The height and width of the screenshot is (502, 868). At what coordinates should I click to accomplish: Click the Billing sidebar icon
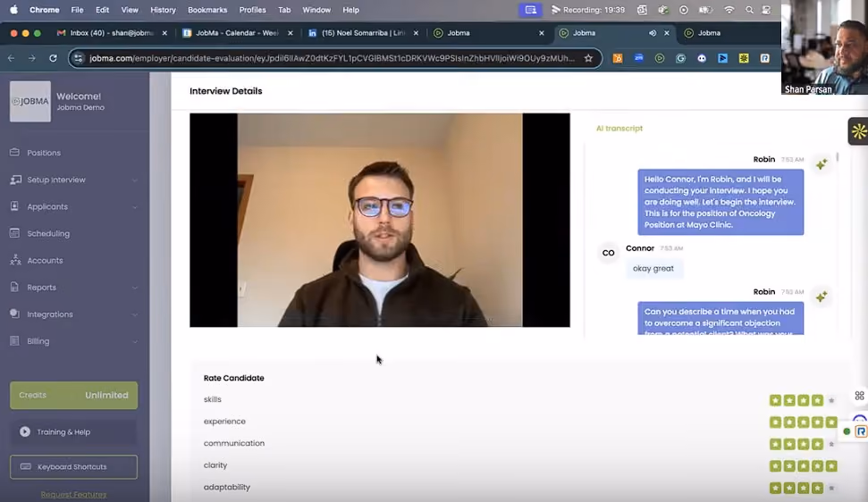click(15, 340)
